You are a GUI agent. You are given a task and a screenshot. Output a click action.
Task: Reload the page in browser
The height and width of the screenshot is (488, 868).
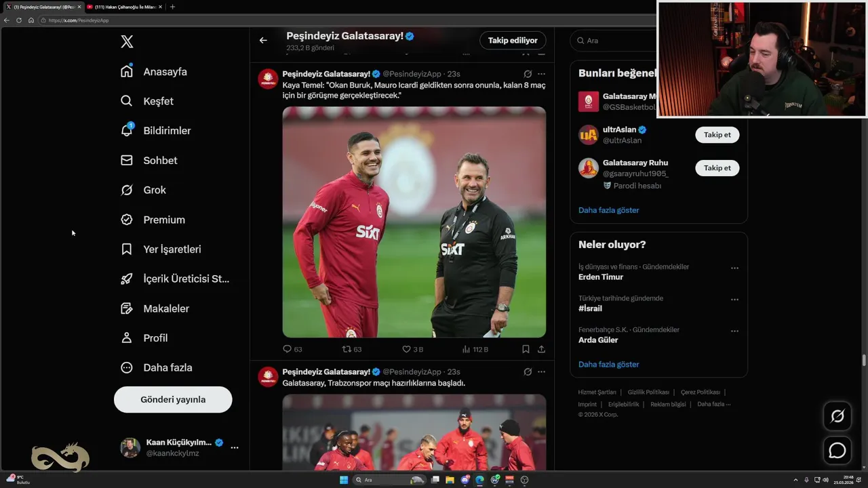point(19,20)
